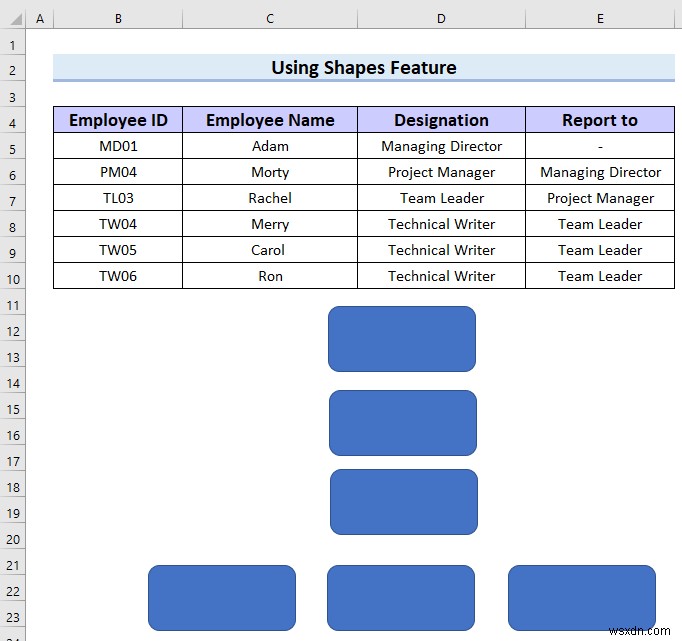Click Ron's Technical Writer designation cell
Image resolution: width=682 pixels, height=641 pixels.
pyautogui.click(x=441, y=276)
